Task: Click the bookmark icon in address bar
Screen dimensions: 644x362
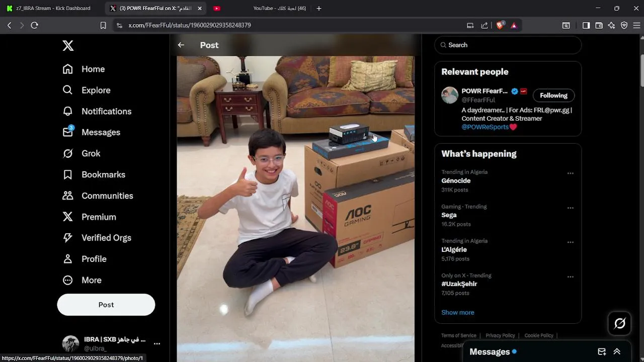Action: [x=103, y=25]
